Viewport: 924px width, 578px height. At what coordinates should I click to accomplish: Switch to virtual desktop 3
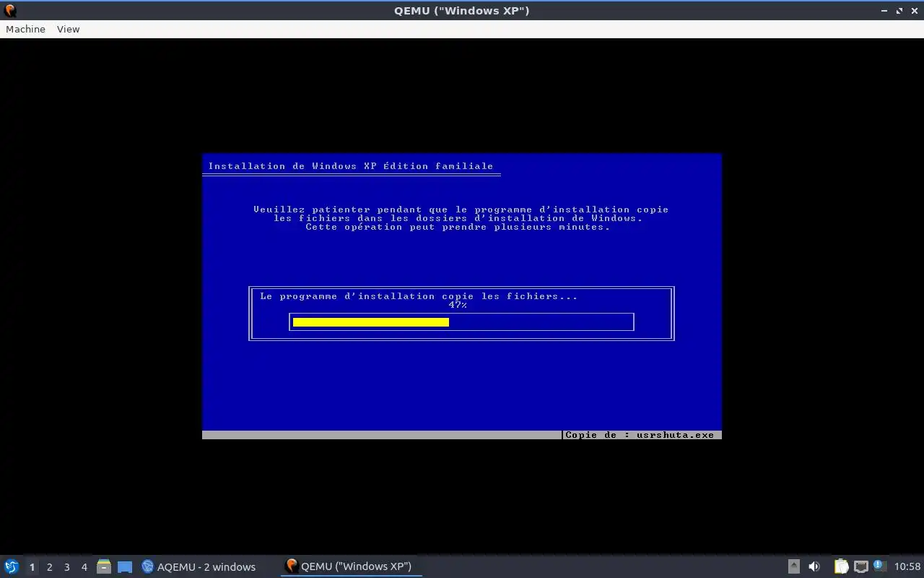(66, 567)
